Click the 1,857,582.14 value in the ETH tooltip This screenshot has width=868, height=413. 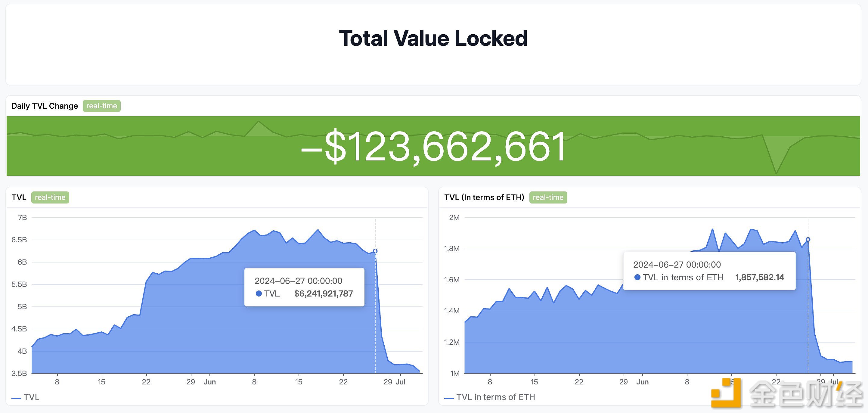point(760,278)
